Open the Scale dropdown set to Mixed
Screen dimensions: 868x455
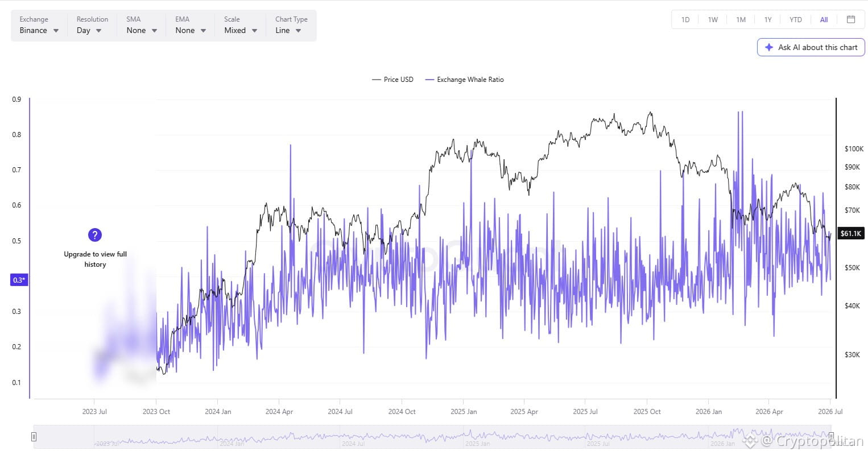tap(241, 25)
